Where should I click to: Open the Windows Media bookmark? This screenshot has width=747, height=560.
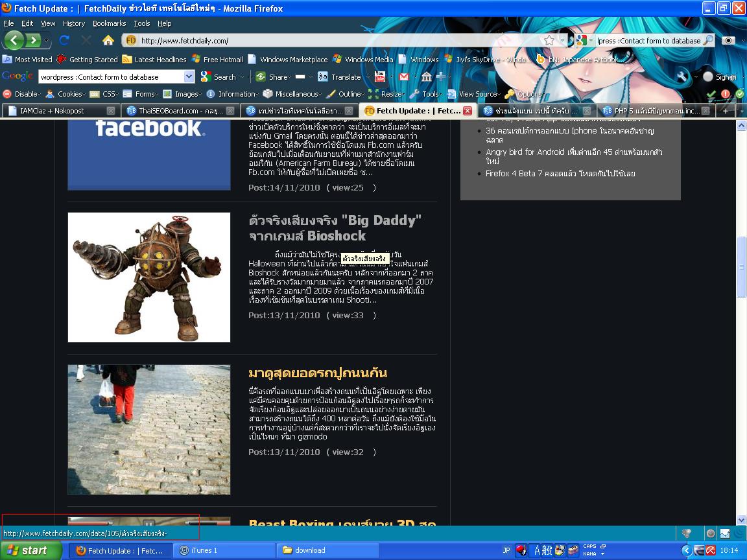[363, 60]
